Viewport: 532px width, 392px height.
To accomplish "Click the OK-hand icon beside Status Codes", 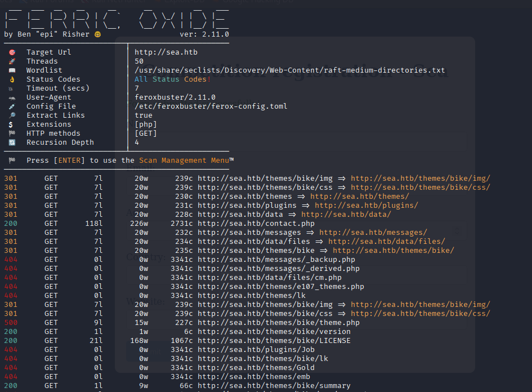I will (x=12, y=79).
